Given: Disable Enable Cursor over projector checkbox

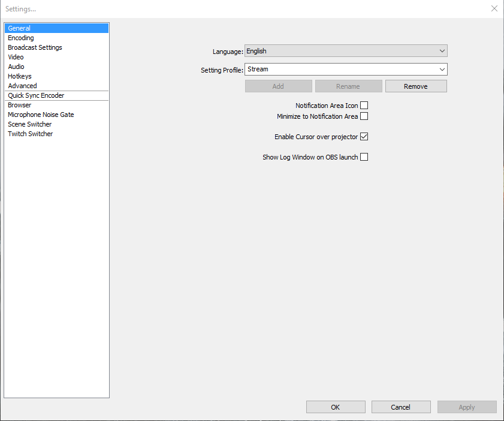Looking at the screenshot, I should click(364, 137).
